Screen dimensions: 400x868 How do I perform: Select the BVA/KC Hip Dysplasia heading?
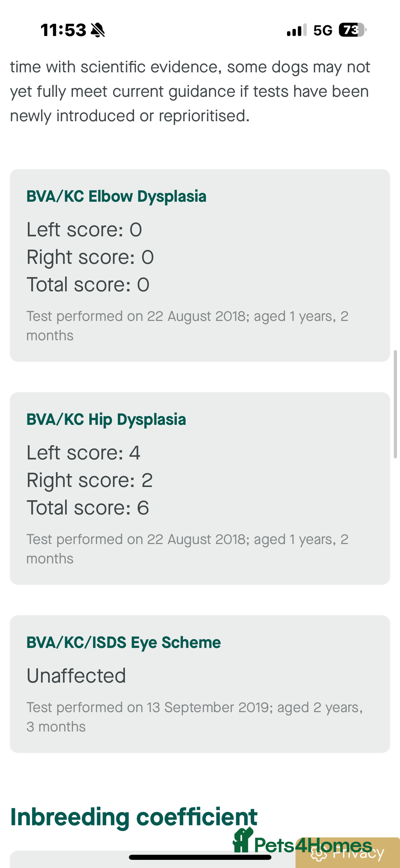pyautogui.click(x=106, y=420)
